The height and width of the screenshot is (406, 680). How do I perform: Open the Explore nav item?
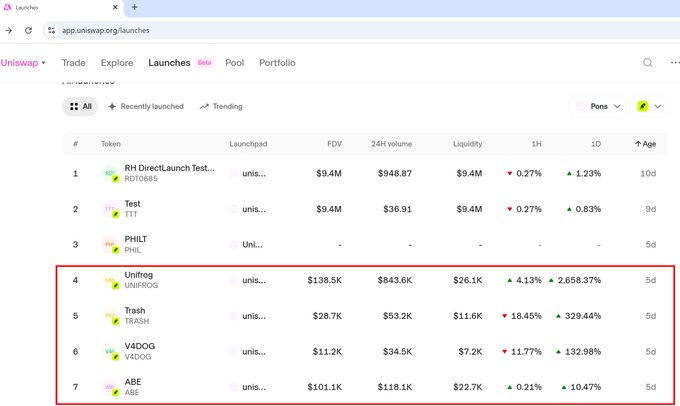coord(117,63)
